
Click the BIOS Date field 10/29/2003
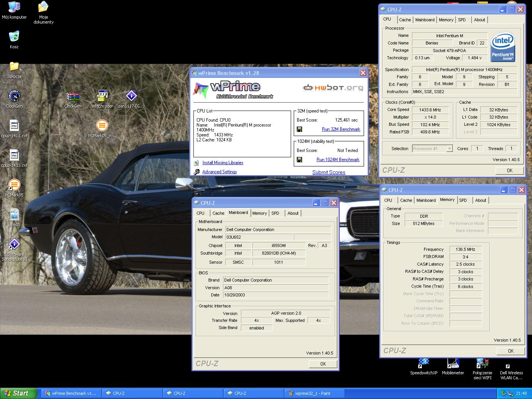click(276, 295)
